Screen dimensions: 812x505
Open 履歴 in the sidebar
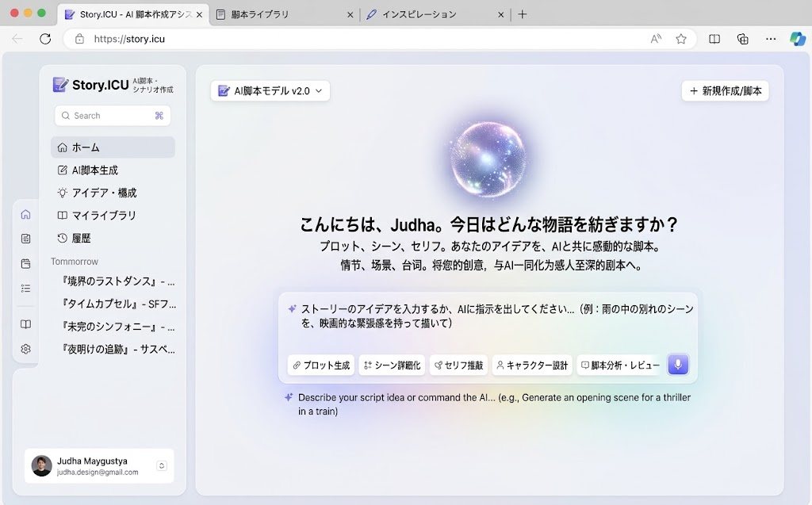coord(113,239)
